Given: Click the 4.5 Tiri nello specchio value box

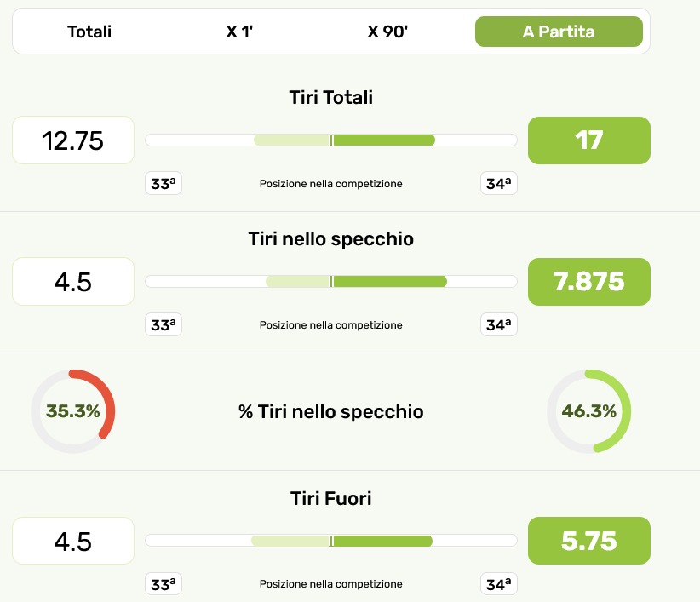Looking at the screenshot, I should tap(73, 281).
